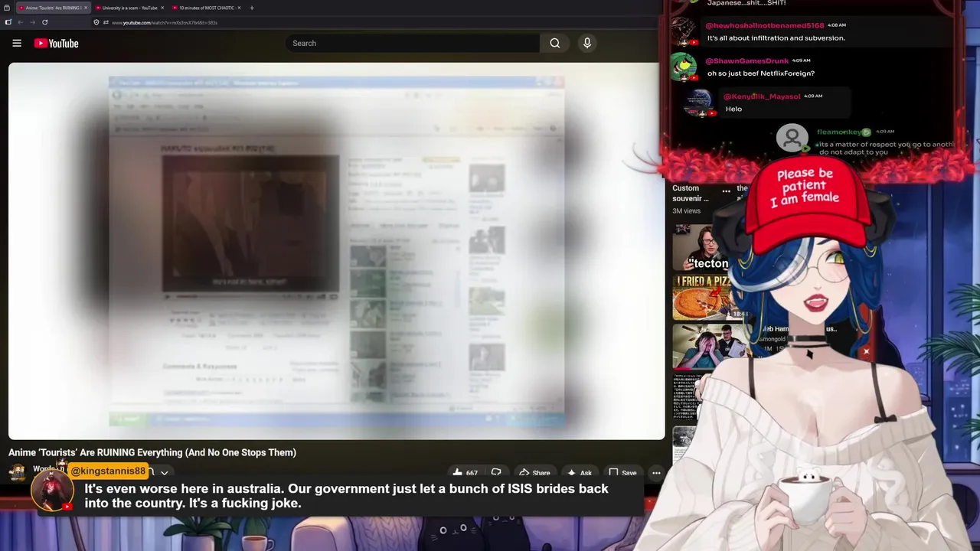Click into the YouTube search field
Image resolution: width=980 pixels, height=551 pixels.
click(412, 44)
